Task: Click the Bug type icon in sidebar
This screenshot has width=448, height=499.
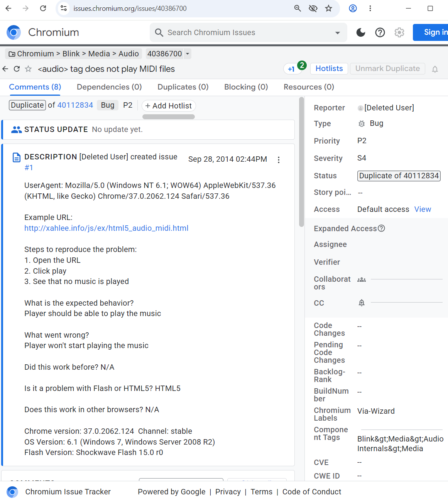Action: [362, 123]
